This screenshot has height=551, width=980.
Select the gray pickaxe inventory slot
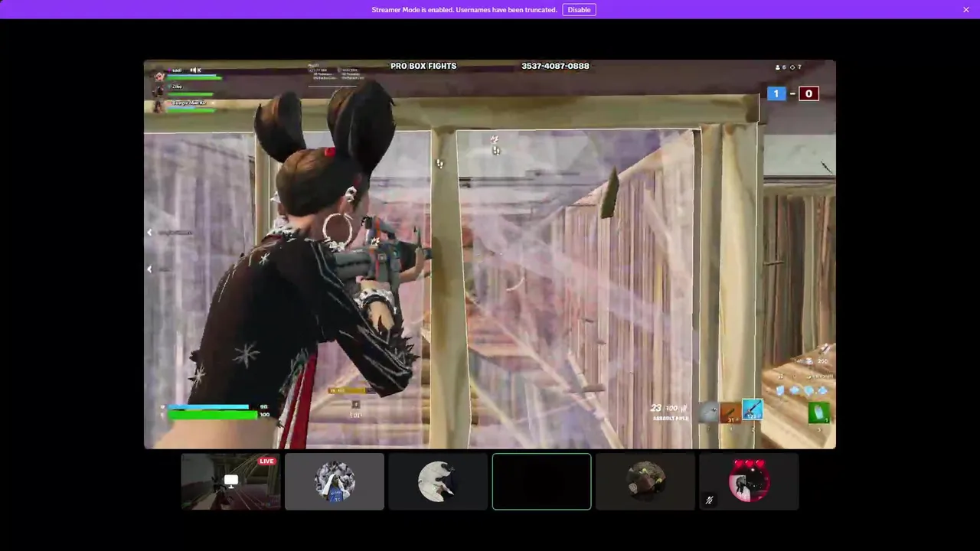pyautogui.click(x=709, y=412)
